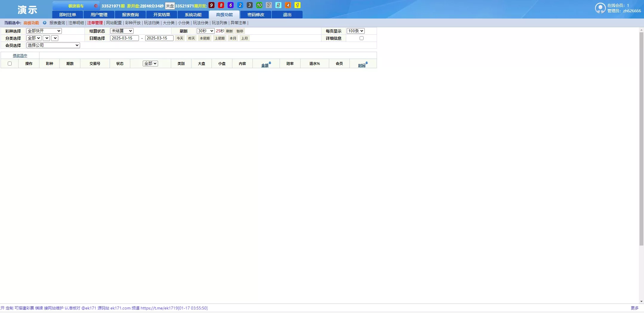Expand the 结算状态 dropdown showing 未结算
644x314 pixels.
[x=122, y=31]
